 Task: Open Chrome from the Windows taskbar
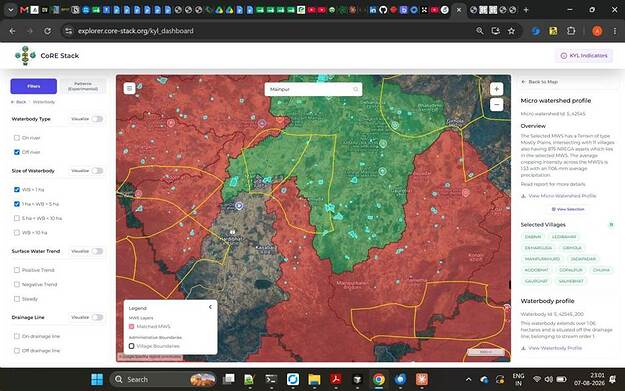[x=379, y=379]
